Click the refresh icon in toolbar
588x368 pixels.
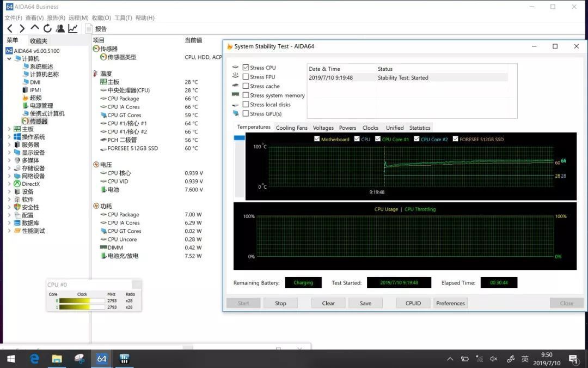[47, 28]
